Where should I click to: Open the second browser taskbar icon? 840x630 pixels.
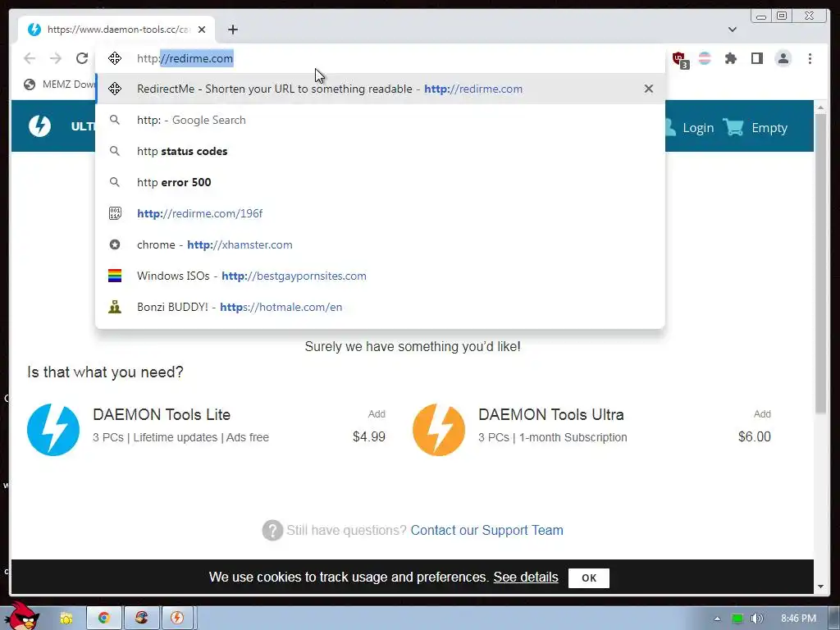tap(141, 619)
